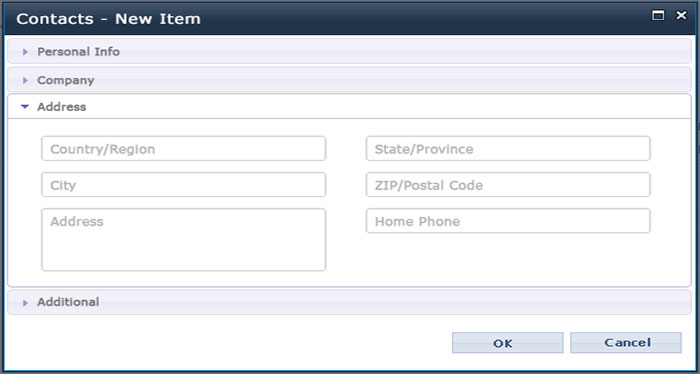Click the Address accordion header label

click(62, 107)
